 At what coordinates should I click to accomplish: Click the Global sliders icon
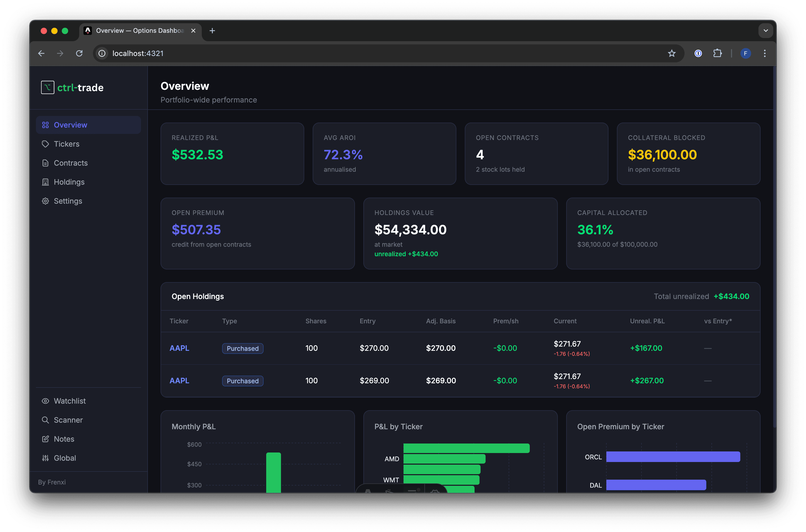pyautogui.click(x=45, y=458)
